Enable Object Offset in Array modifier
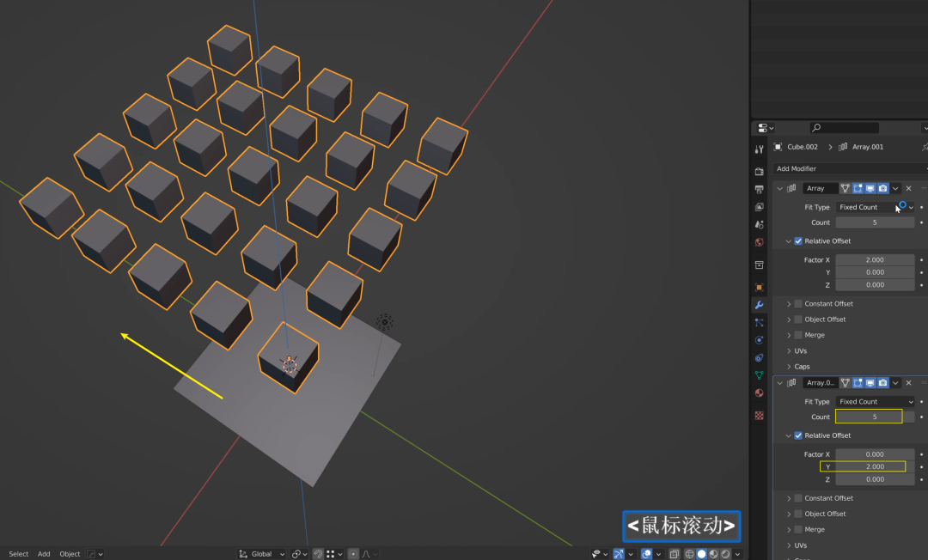 798,320
